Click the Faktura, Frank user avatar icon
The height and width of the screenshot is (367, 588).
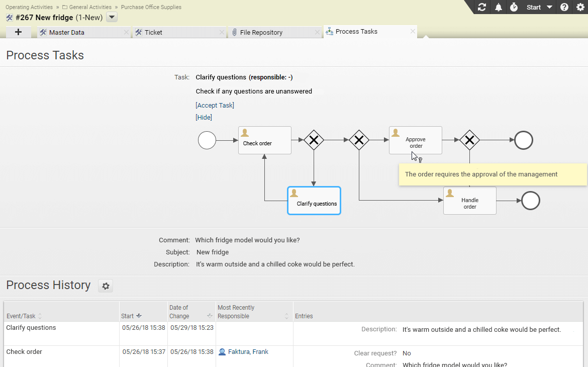222,352
